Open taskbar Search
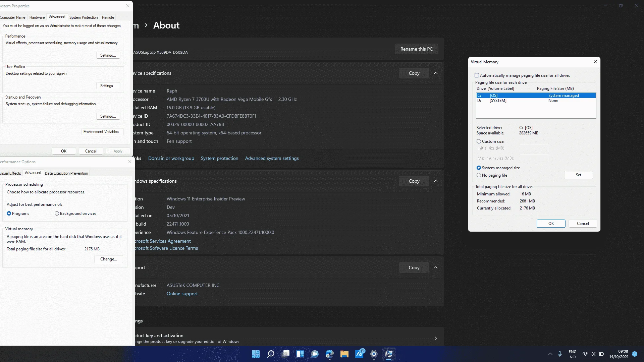Image resolution: width=644 pixels, height=362 pixels. [x=270, y=354]
